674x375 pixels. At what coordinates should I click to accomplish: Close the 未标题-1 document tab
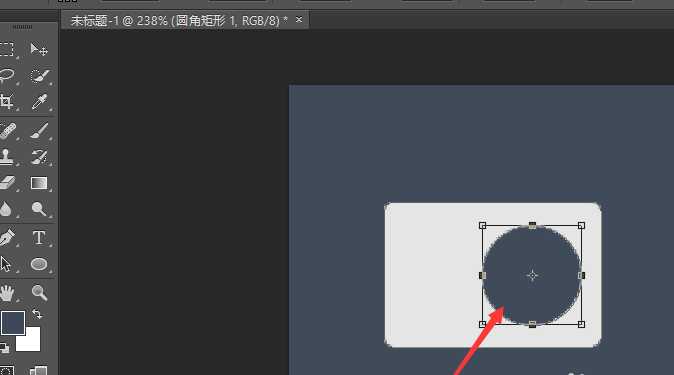pos(299,20)
